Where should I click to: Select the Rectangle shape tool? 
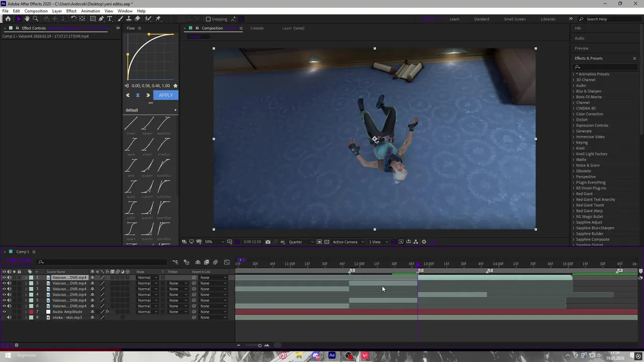click(93, 19)
